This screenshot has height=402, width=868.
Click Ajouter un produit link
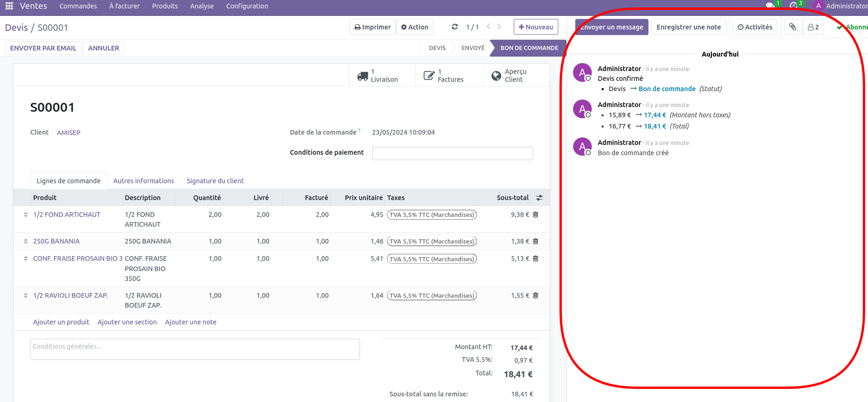point(61,322)
